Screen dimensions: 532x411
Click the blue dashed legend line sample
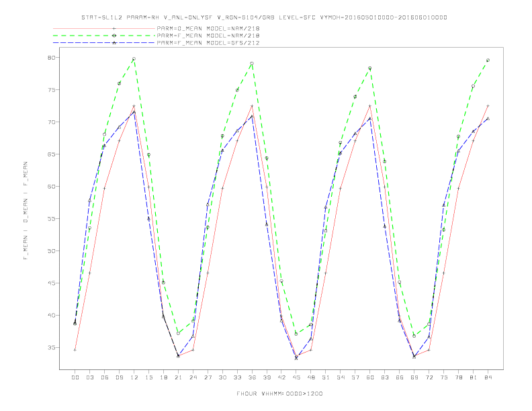click(x=104, y=43)
